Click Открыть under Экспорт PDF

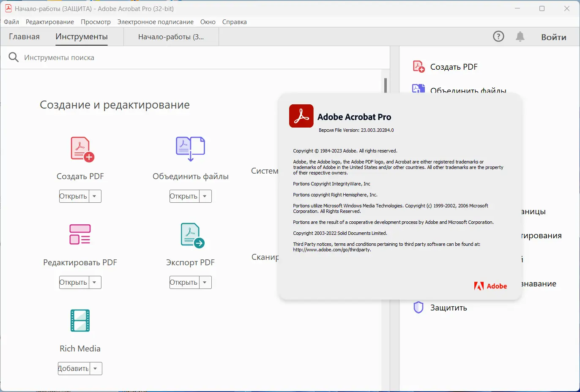pyautogui.click(x=184, y=282)
